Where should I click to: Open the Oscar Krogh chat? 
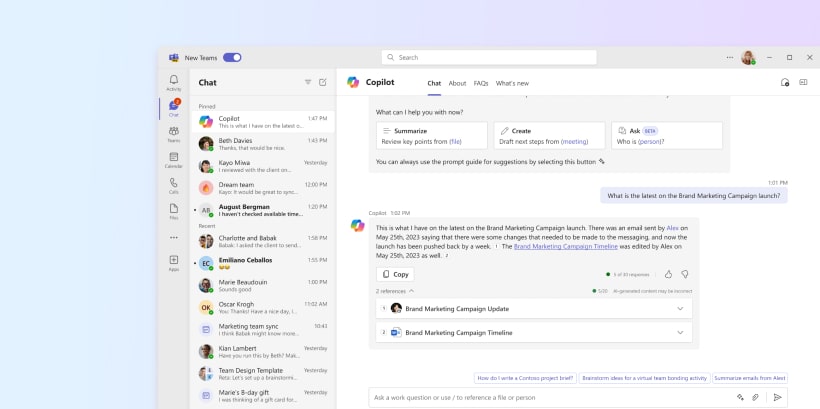(263, 307)
